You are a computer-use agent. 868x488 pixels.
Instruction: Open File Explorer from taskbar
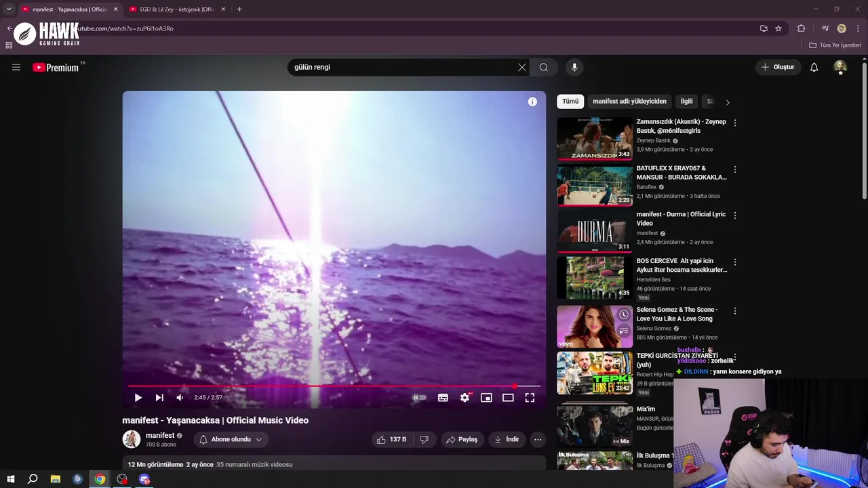click(x=56, y=479)
